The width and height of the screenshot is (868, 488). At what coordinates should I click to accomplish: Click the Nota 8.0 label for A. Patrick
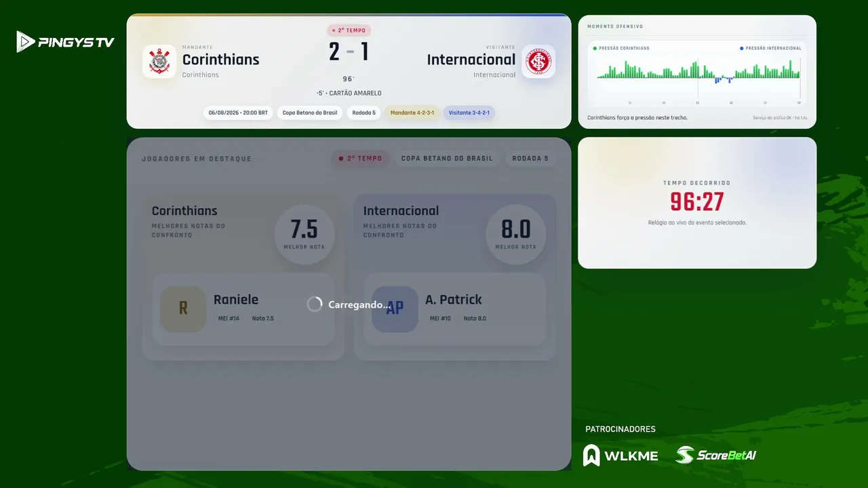point(475,319)
